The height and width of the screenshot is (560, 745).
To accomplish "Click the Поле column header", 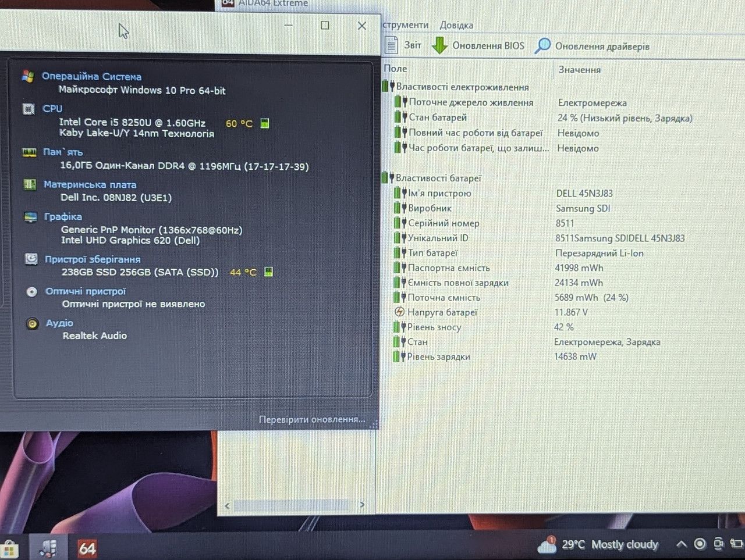I will point(395,69).
